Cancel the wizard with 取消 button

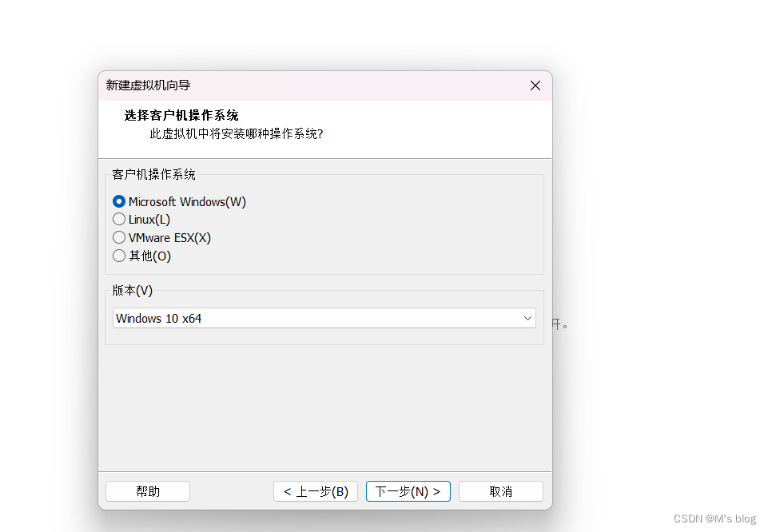point(500,491)
